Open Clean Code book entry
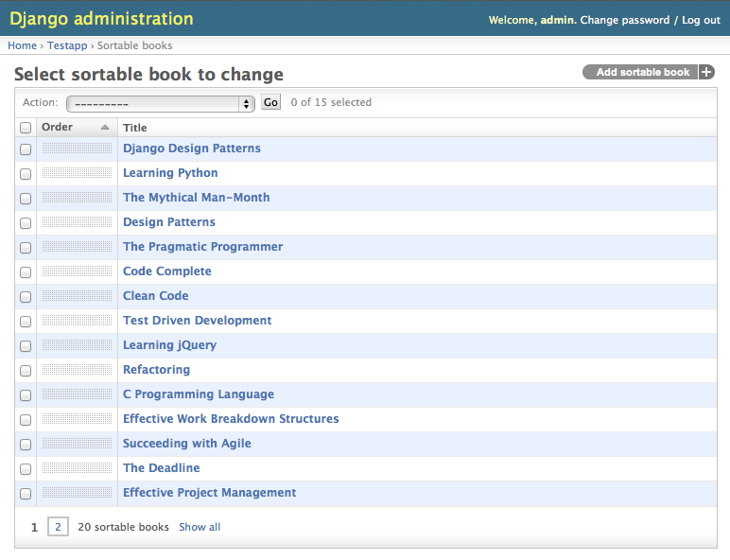Image resolution: width=730 pixels, height=560 pixels. 155,296
